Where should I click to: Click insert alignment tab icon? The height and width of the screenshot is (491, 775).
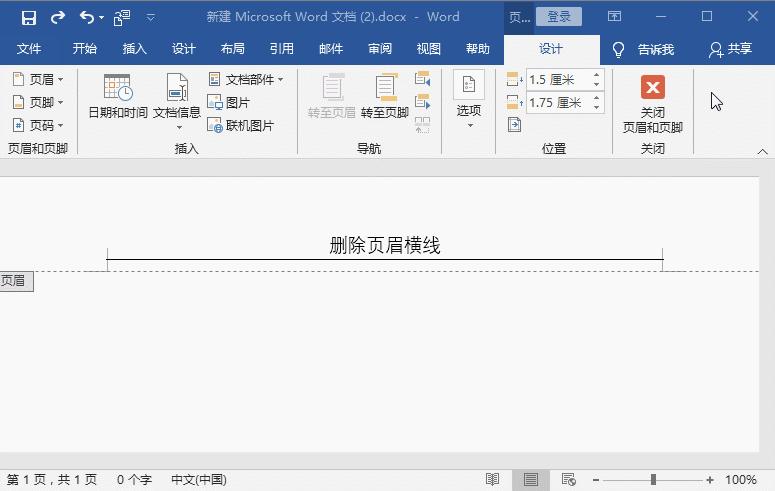click(x=514, y=125)
